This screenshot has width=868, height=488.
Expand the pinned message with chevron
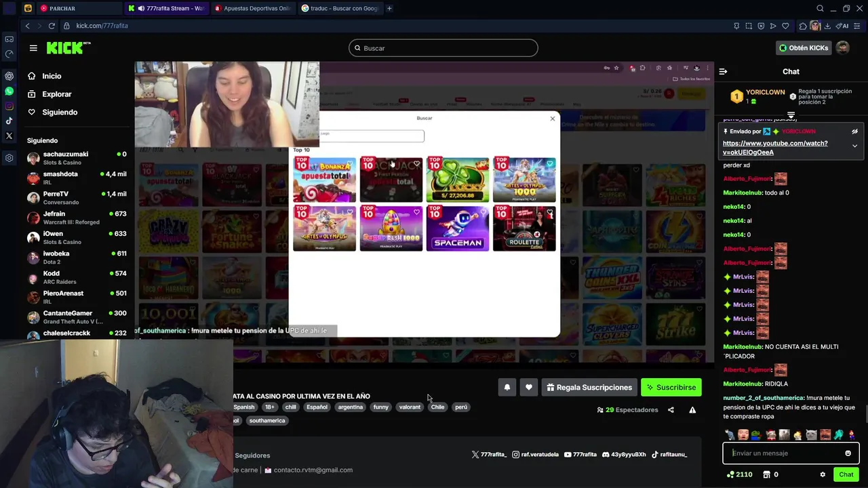point(854,146)
